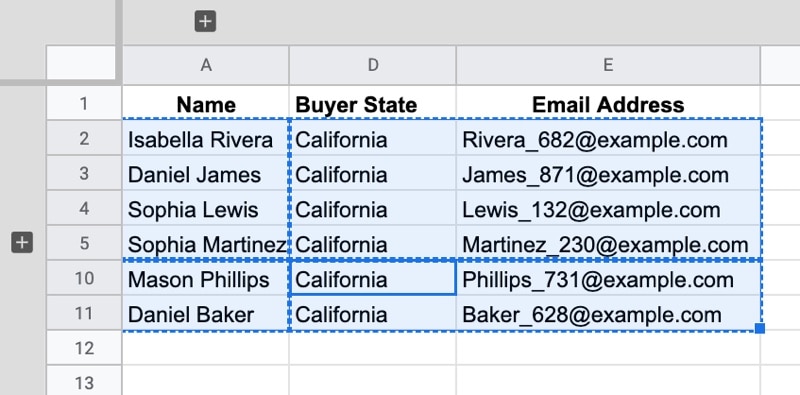The width and height of the screenshot is (800, 395).
Task: Click empty cell A12
Action: coord(206,348)
